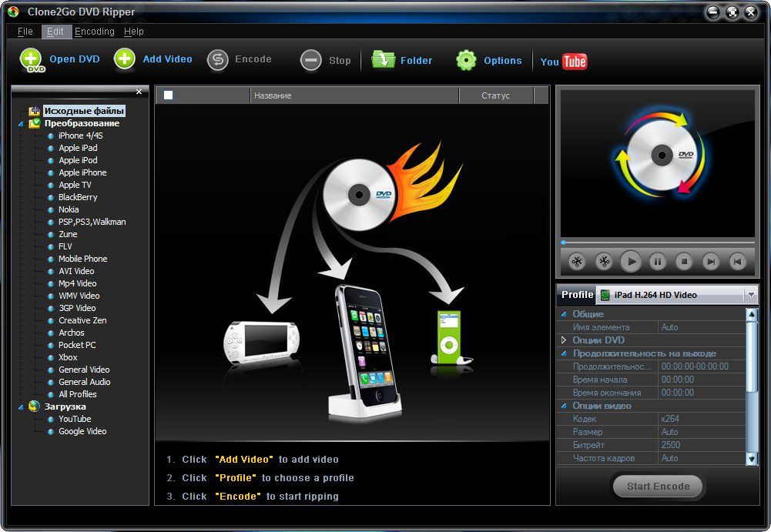Click the Folder toolbar label

click(x=417, y=61)
